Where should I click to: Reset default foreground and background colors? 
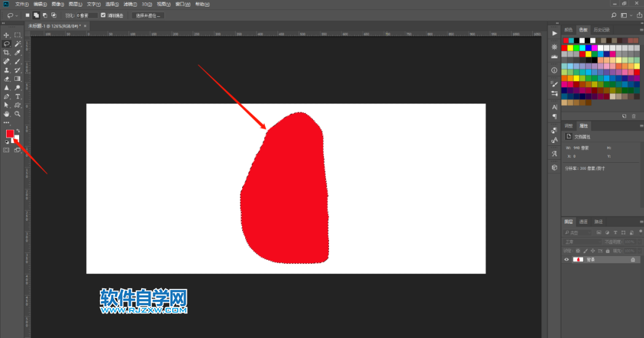(x=7, y=142)
